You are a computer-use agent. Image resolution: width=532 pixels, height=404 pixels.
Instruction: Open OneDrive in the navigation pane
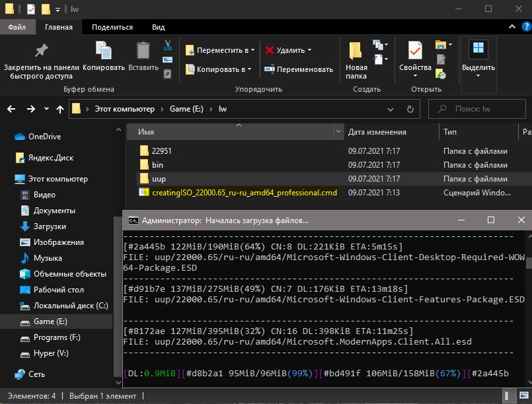tap(44, 137)
